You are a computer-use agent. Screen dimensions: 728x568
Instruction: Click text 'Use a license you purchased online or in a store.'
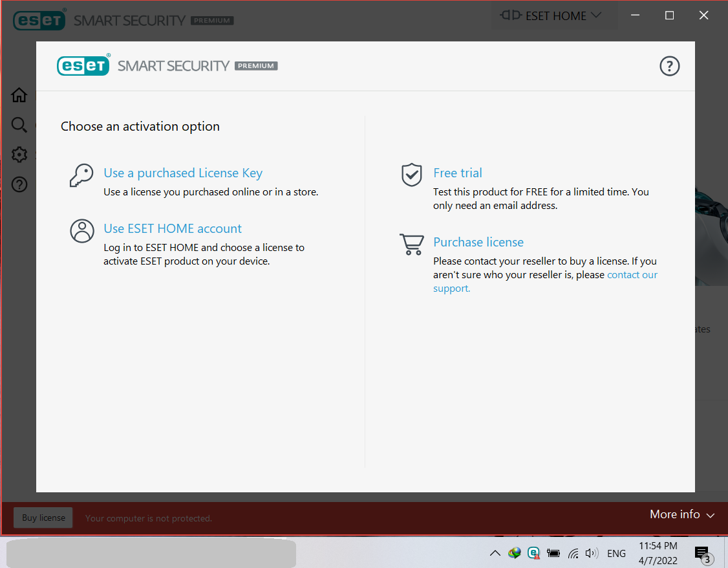pos(211,191)
